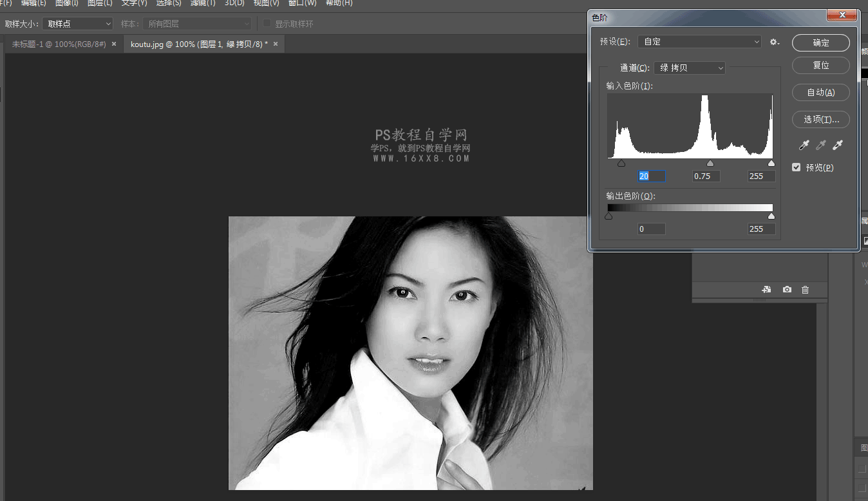Close the koutu.jpg document tab
Screen dimensions: 868x501
coord(276,44)
